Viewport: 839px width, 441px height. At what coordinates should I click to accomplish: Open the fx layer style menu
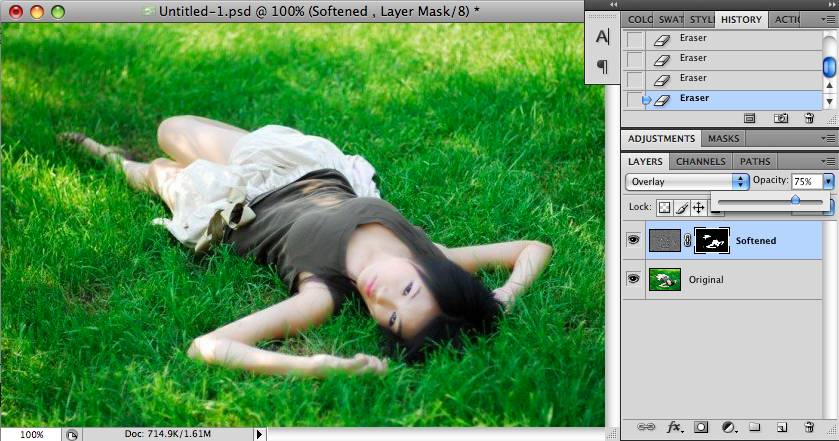[x=674, y=427]
